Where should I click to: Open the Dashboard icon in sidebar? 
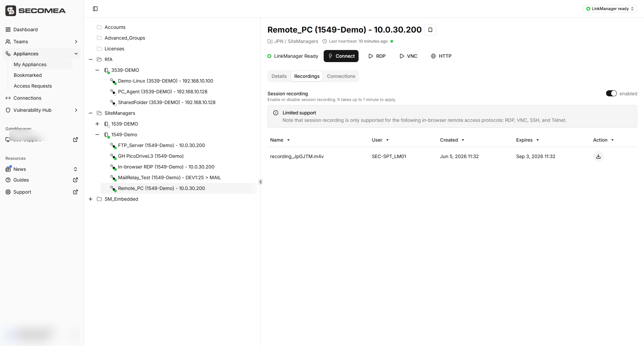pos(8,30)
